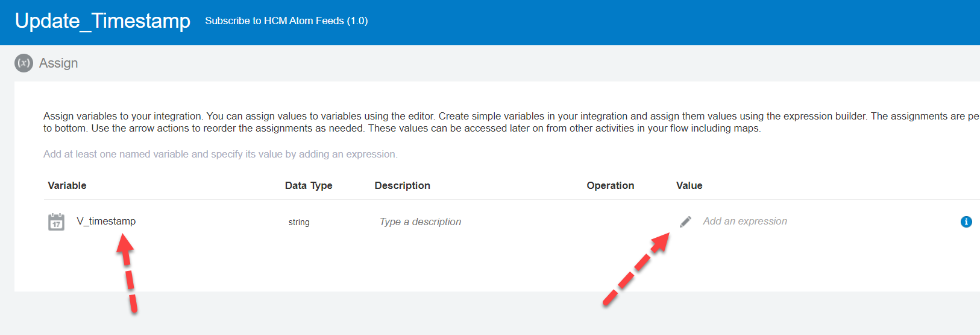The image size is (980, 335).
Task: Click the Type a description field
Action: (420, 222)
